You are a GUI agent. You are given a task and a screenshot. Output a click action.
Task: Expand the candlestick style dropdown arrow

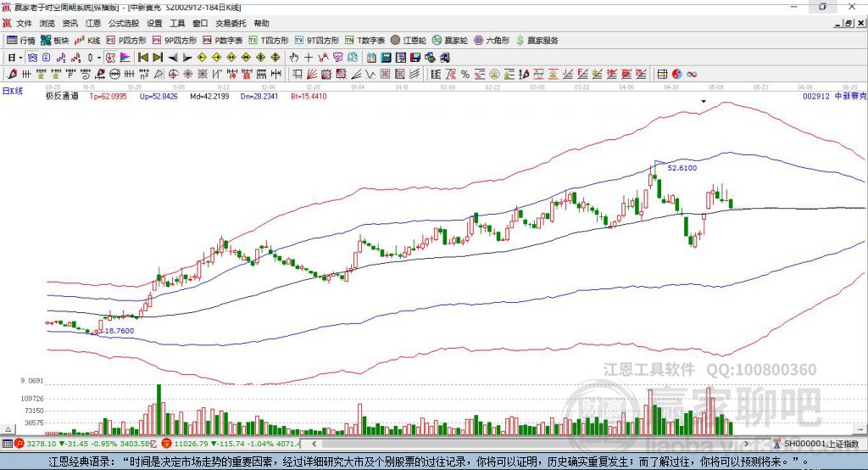click(98, 58)
